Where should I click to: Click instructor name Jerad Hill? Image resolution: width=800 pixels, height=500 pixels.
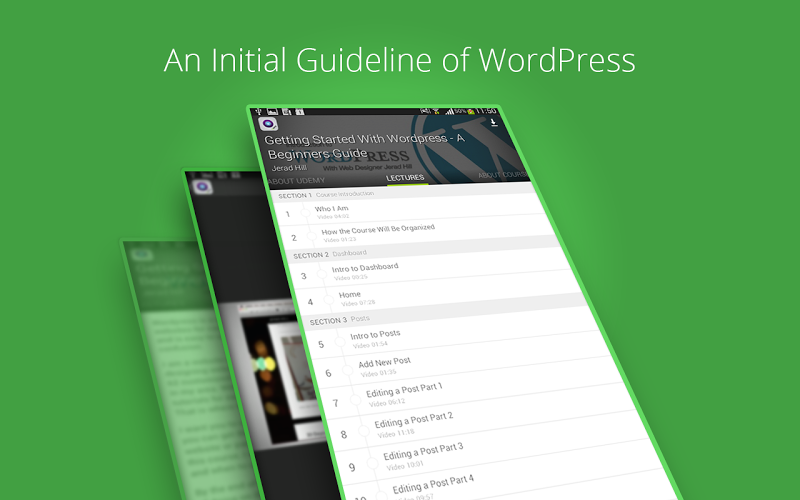pos(289,167)
